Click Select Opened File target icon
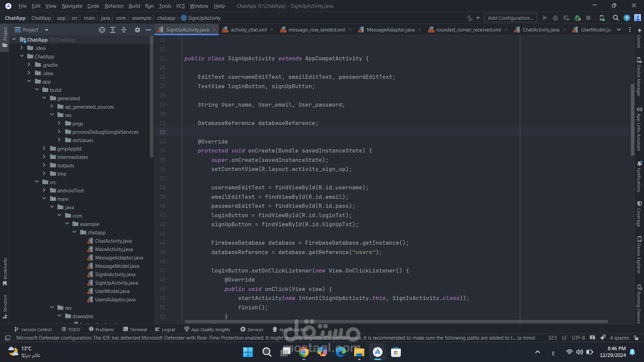 [102, 30]
